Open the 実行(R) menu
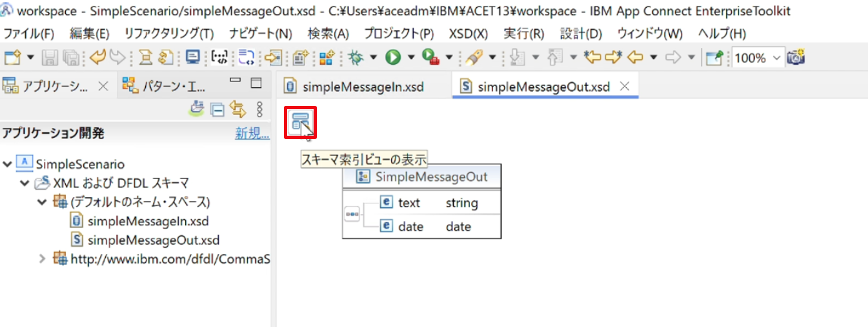 [x=524, y=34]
